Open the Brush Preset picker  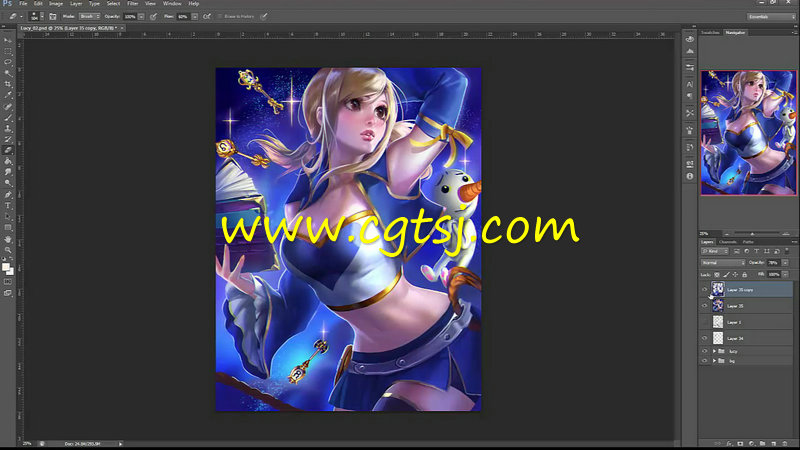(37, 16)
